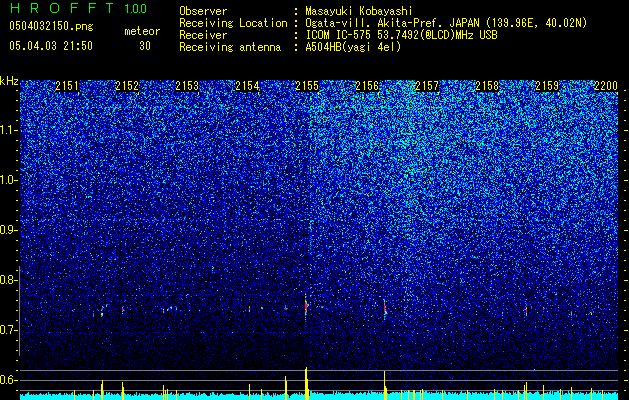This screenshot has width=629, height=400.
Task: Select the A504HB(yagi 4el) antenna value
Action: (x=353, y=47)
